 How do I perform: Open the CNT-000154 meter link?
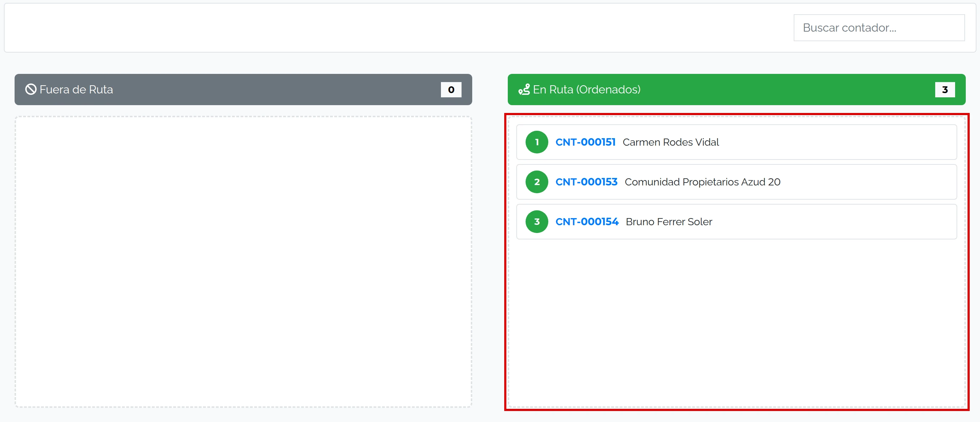(x=587, y=222)
